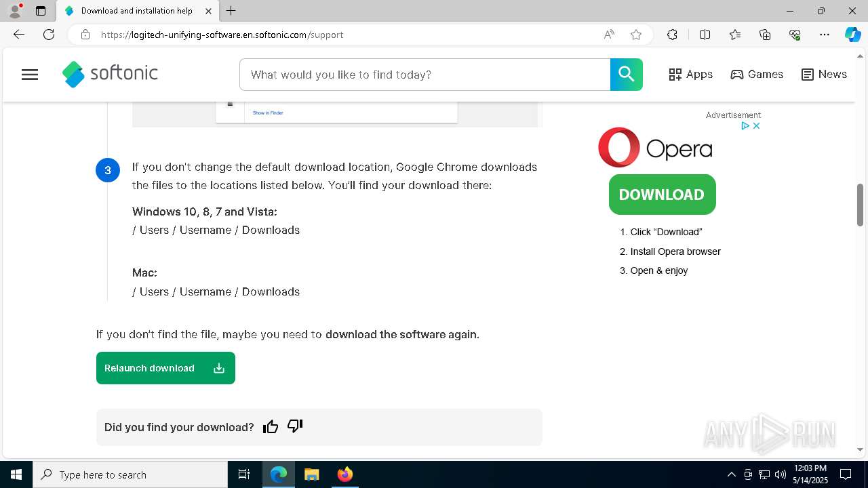Click Opera DOWNLOAD ad button
Screen dimensions: 868x488
pos(662,195)
